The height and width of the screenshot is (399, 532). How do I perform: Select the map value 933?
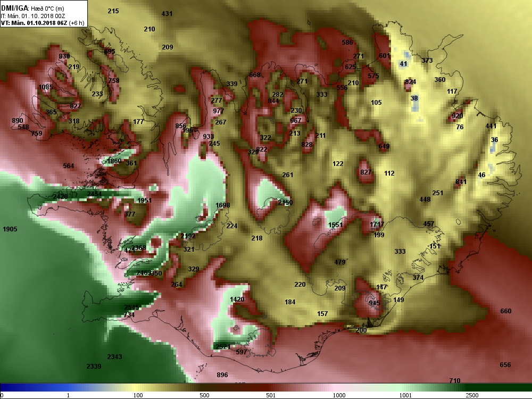point(209,136)
